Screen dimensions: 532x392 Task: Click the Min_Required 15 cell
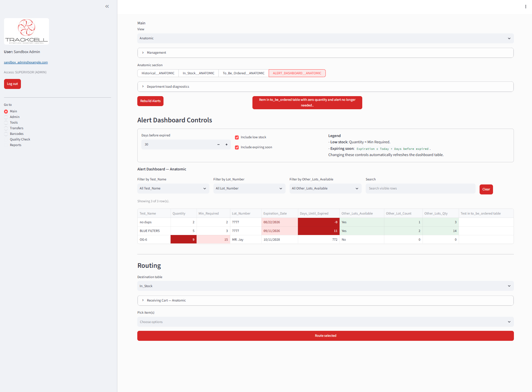[213, 240]
